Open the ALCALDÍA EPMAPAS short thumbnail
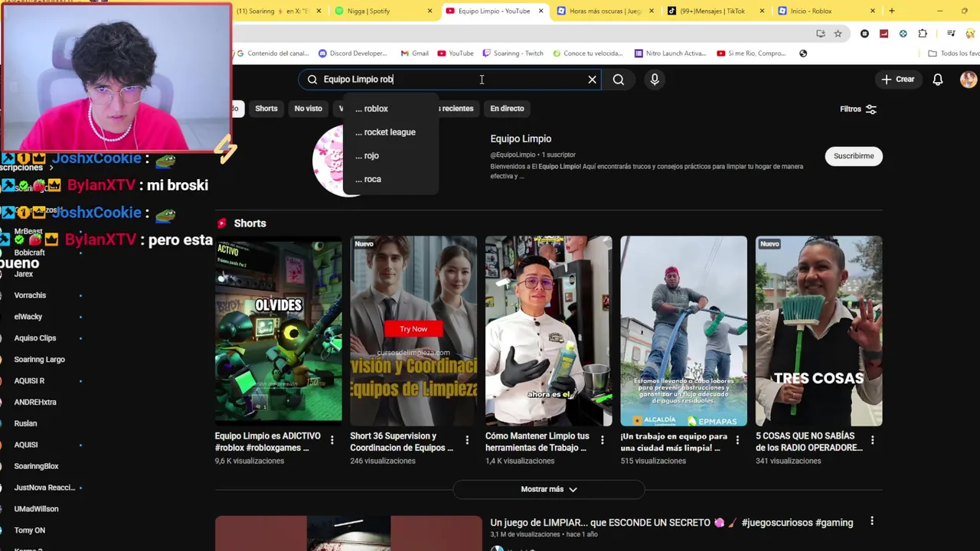980x551 pixels. click(x=684, y=331)
